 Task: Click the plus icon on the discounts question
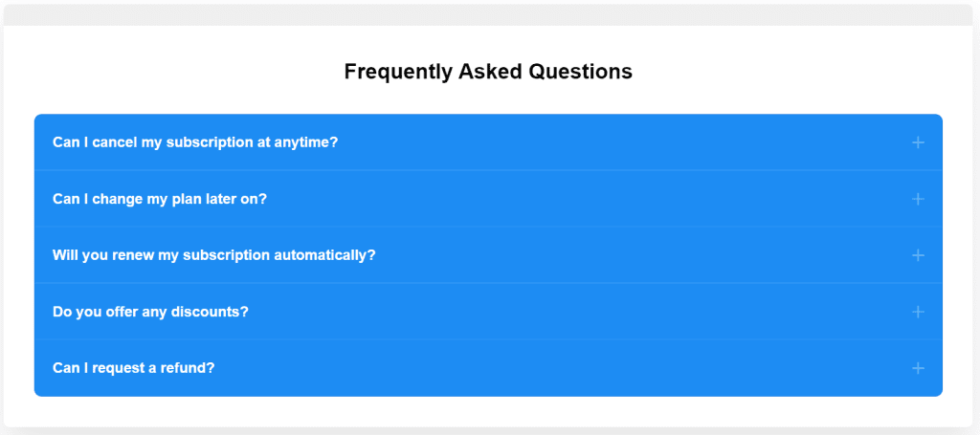coord(918,312)
